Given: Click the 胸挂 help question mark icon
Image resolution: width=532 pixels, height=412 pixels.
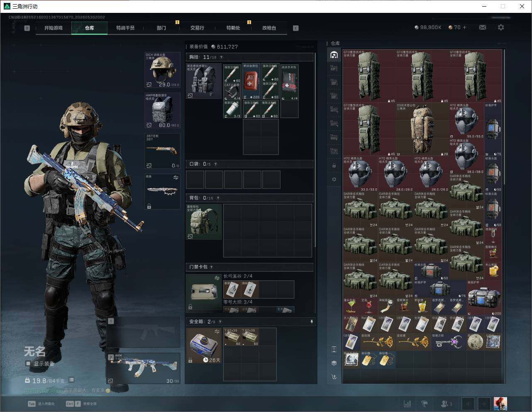Looking at the screenshot, I should pyautogui.click(x=221, y=57).
